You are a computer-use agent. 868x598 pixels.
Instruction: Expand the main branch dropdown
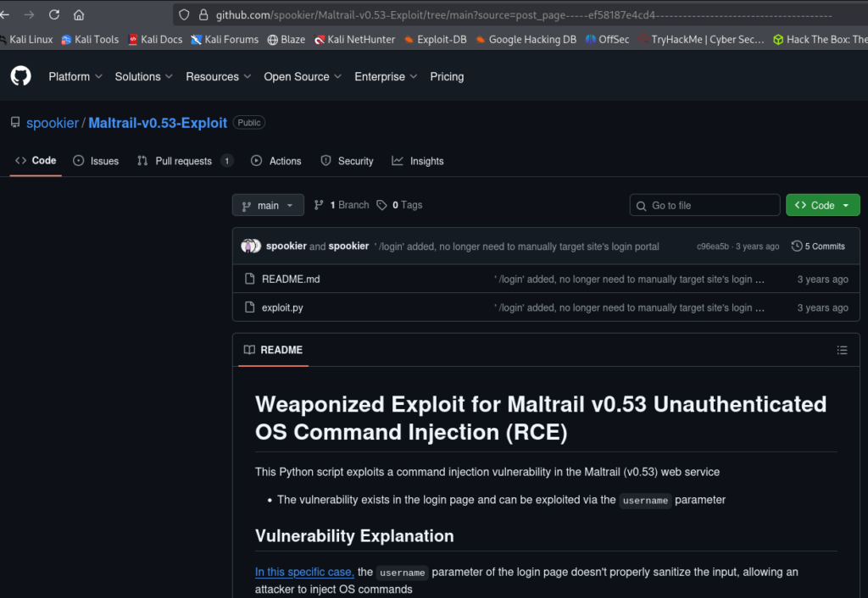point(268,206)
